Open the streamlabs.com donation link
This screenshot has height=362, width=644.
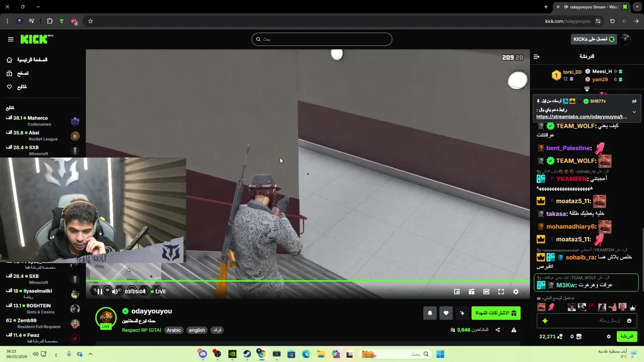click(x=582, y=117)
